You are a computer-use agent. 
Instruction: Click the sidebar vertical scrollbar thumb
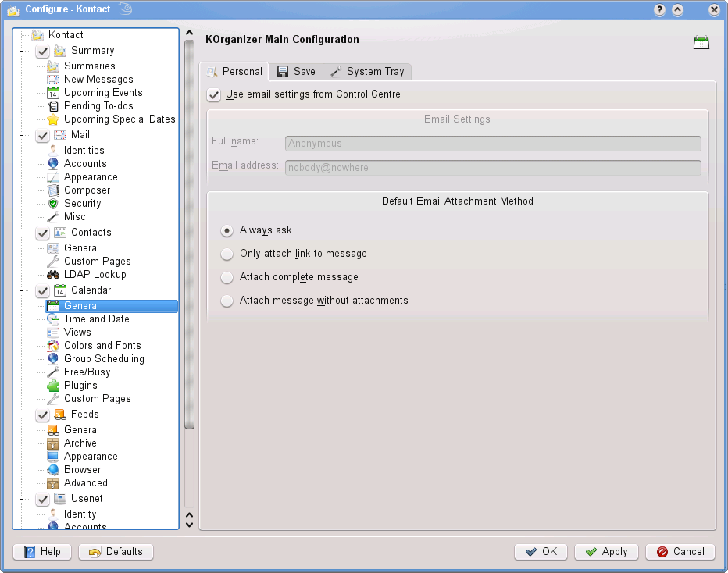tap(190, 234)
